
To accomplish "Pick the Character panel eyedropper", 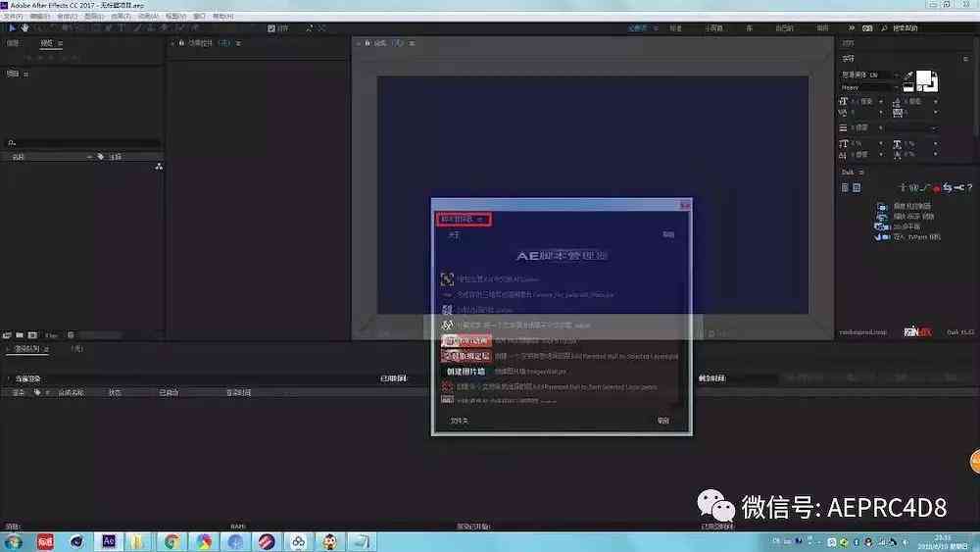I will click(908, 76).
